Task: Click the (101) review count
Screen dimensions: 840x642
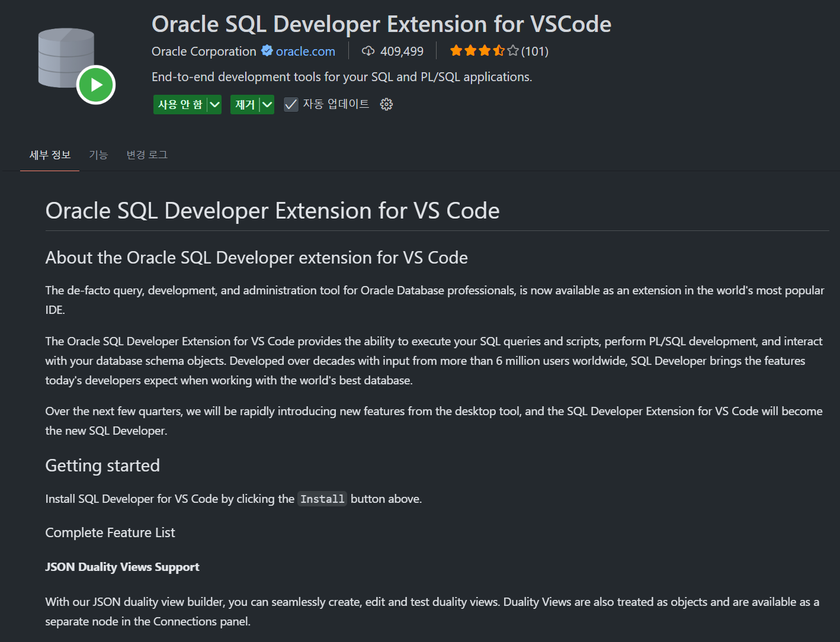Action: 535,52
